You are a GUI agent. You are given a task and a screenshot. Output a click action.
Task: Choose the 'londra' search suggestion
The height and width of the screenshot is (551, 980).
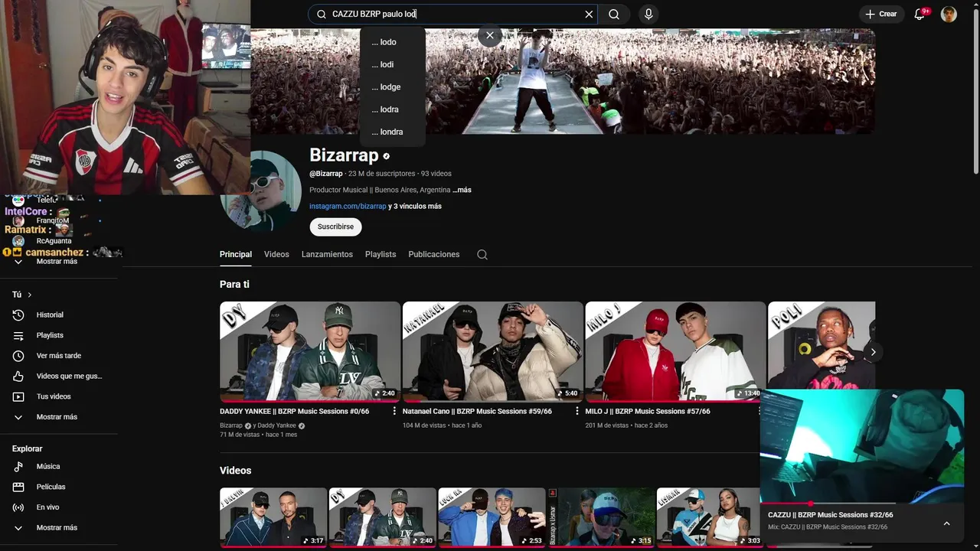393,132
